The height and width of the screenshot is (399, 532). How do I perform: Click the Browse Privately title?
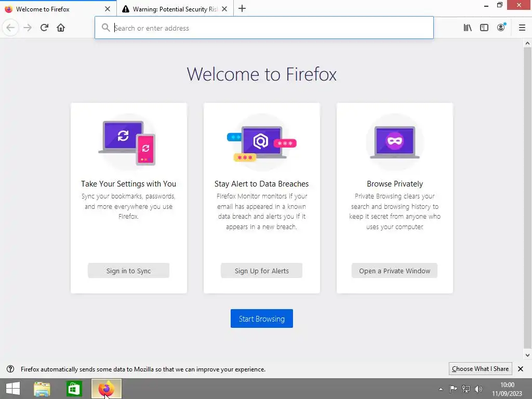[395, 184]
